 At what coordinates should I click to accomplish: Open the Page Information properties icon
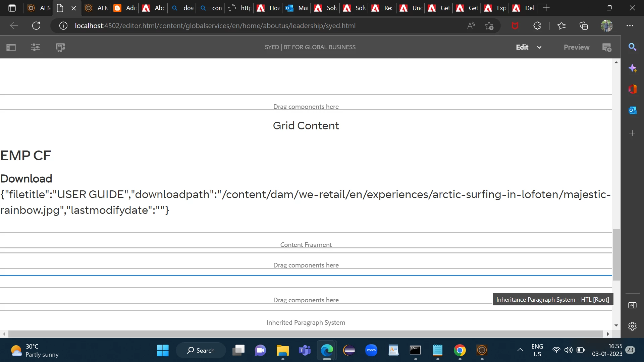(36, 47)
